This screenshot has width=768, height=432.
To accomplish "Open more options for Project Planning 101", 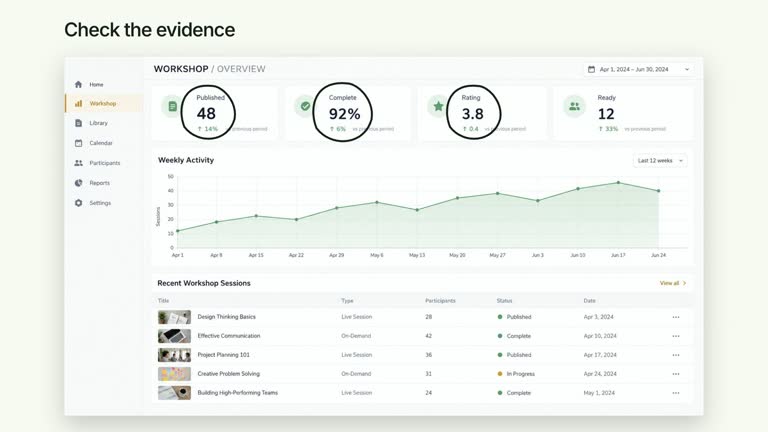I will click(676, 355).
